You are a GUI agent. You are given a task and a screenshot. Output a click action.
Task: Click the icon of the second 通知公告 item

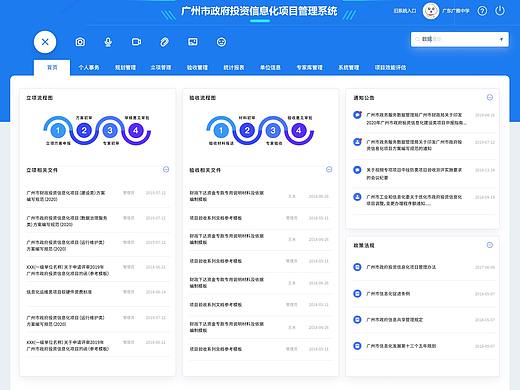tap(357, 142)
